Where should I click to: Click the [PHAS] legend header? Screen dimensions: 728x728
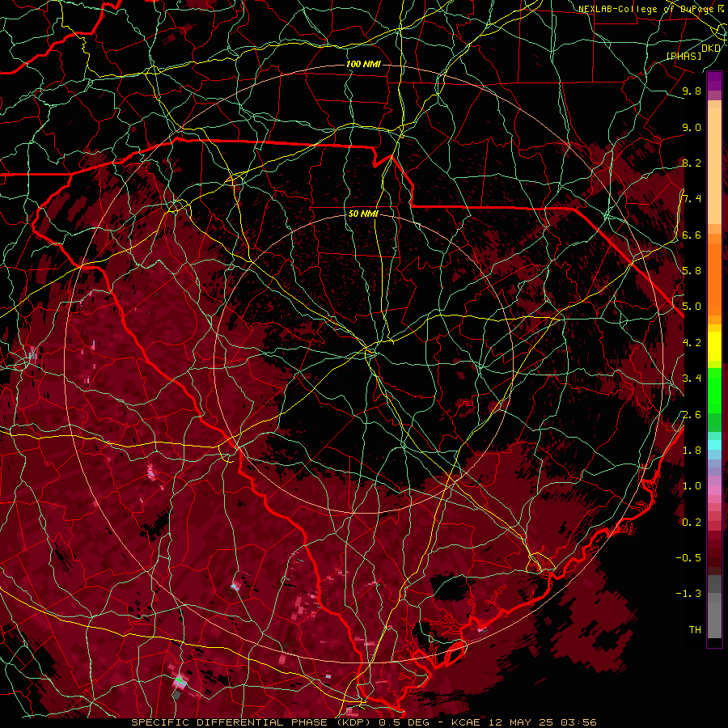[x=684, y=56]
